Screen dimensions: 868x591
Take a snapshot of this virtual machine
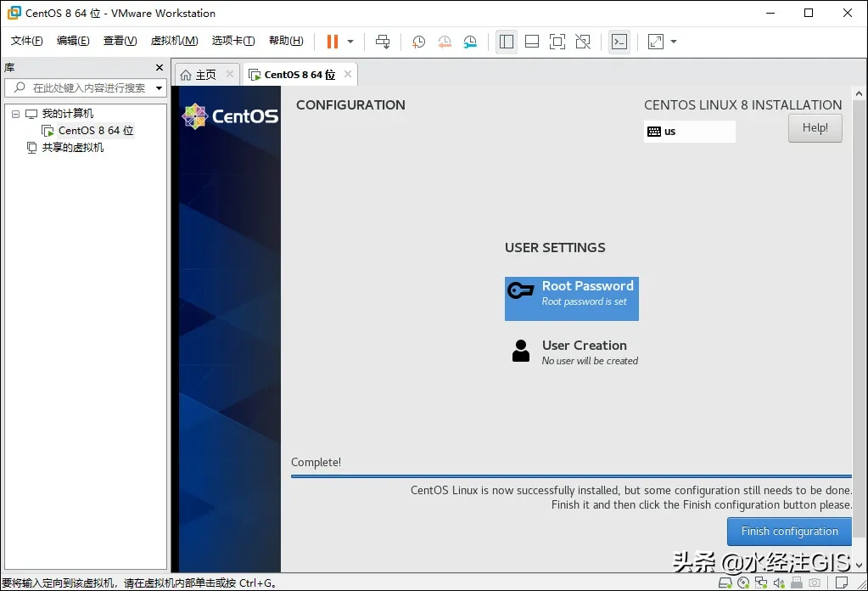[x=418, y=42]
